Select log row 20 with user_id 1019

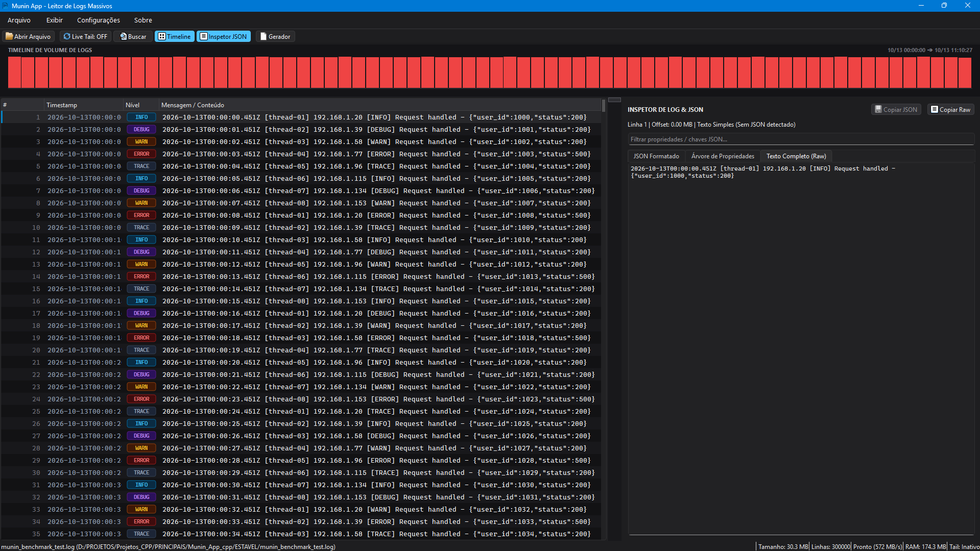click(301, 350)
